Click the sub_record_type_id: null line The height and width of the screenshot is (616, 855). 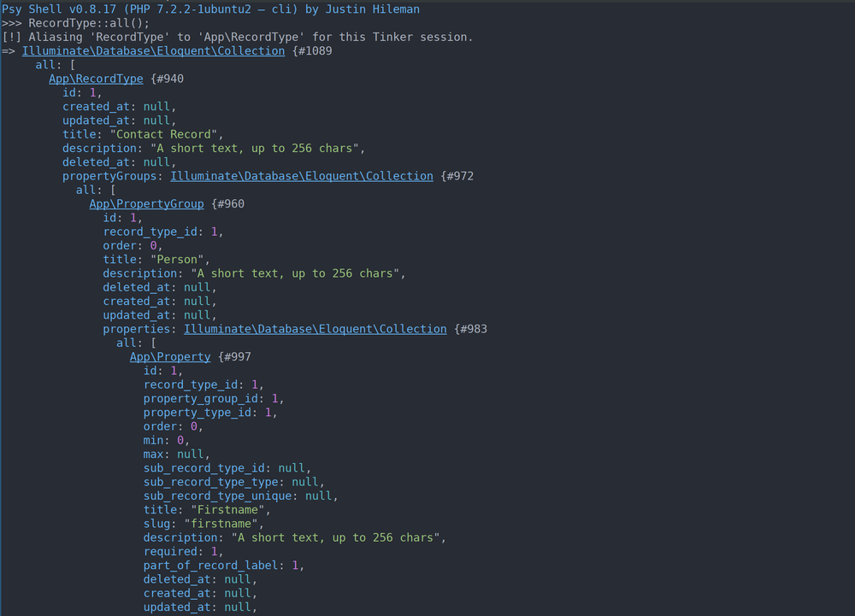(x=227, y=468)
